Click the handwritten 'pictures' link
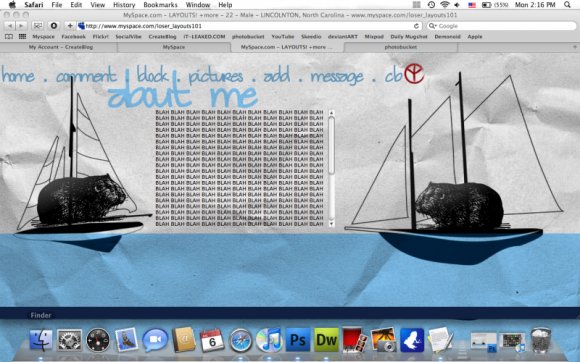Screen dimensions: 580x362 [x=216, y=77]
